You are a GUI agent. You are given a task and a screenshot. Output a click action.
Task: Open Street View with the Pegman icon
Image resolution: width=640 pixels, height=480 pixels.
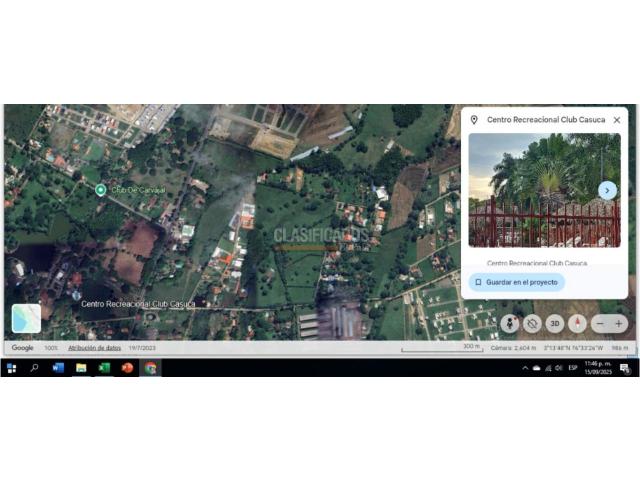[x=510, y=323]
